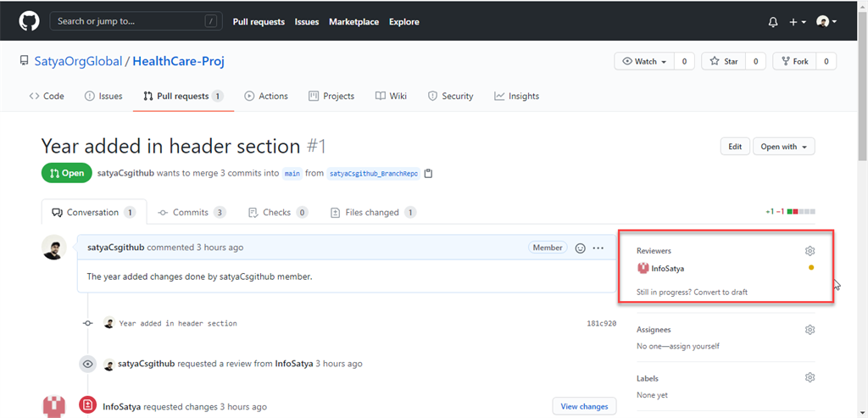Click the Search or jump to field

pos(136,22)
